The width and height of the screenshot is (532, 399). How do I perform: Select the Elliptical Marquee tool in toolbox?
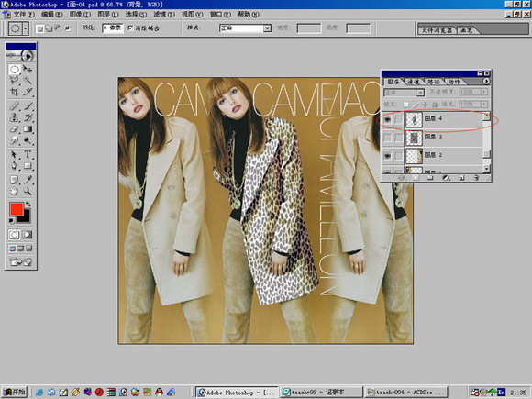click(15, 70)
